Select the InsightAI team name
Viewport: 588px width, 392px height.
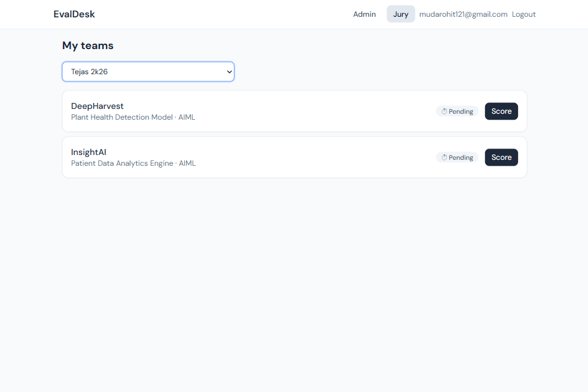point(89,152)
